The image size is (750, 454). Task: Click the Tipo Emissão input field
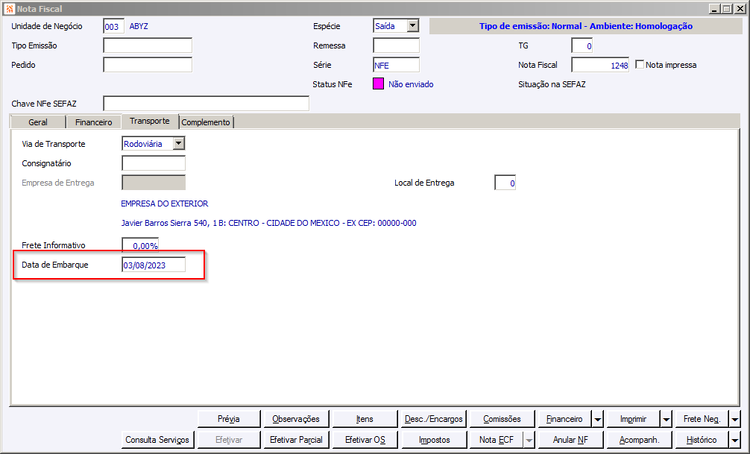147,45
